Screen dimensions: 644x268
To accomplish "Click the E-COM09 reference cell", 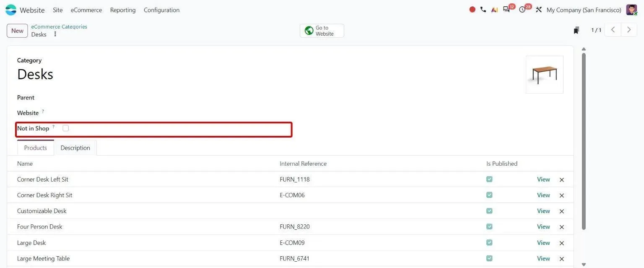I will point(292,243).
